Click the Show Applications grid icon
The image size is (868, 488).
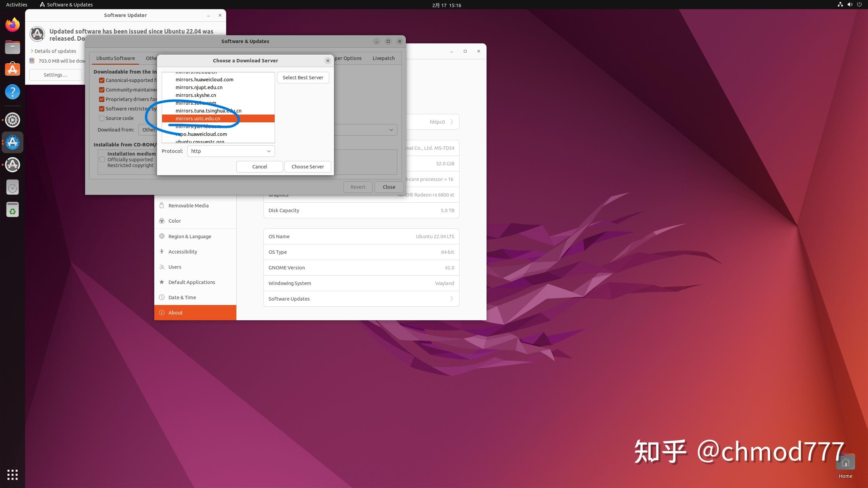pos(12,474)
